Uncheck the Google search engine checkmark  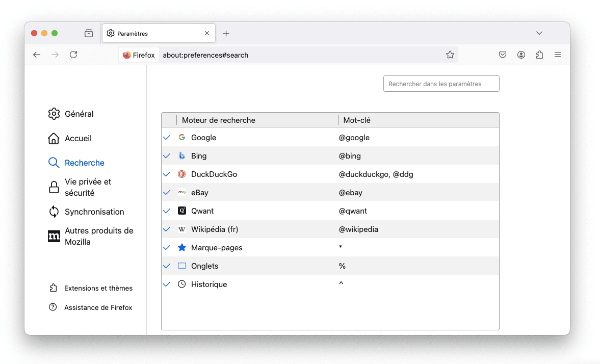(167, 138)
